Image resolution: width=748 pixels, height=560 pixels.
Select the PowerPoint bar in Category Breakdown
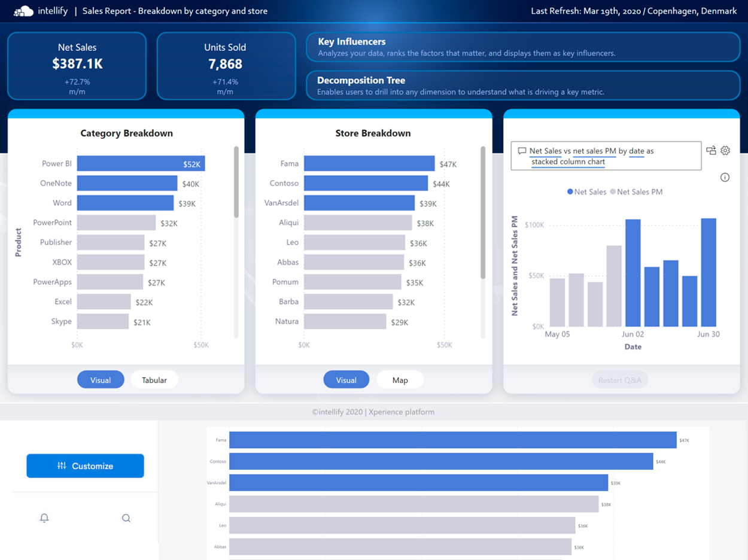117,223
